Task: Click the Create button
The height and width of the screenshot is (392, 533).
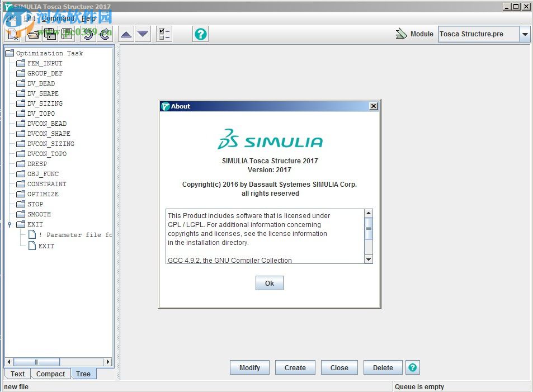Action: tap(295, 367)
